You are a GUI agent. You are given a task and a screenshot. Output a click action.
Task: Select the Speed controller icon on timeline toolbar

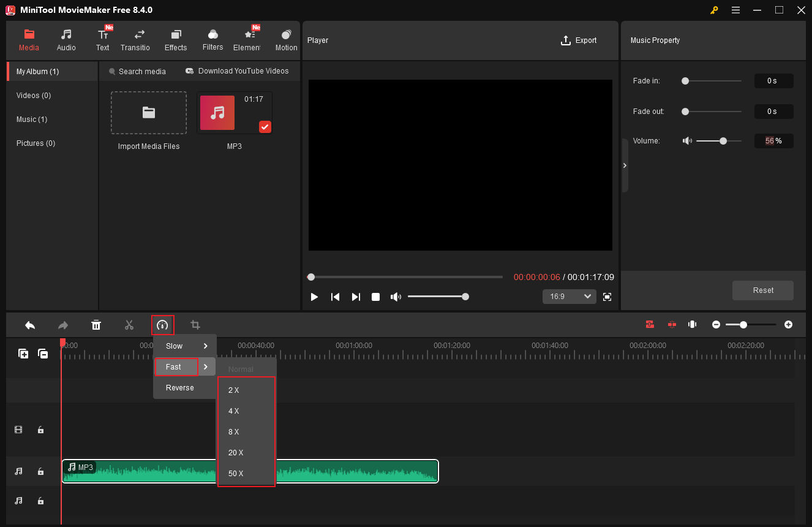click(x=162, y=325)
